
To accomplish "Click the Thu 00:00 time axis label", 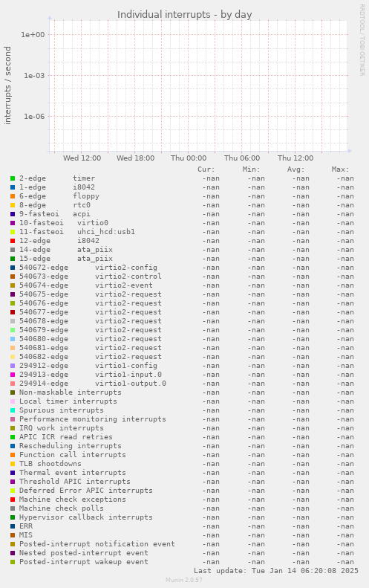I will 189,158.
